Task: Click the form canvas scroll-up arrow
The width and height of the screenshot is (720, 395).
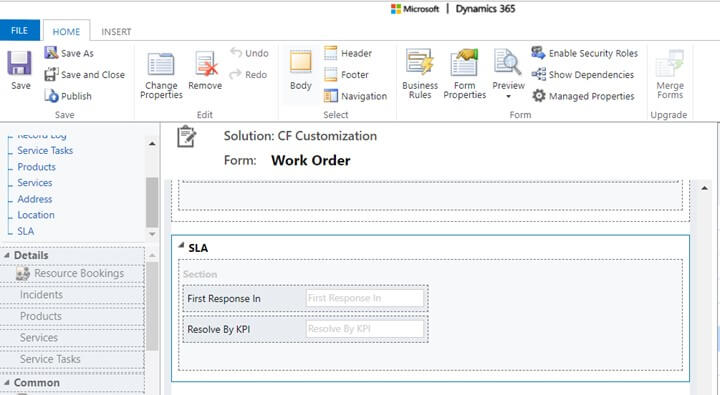Action: pyautogui.click(x=704, y=188)
